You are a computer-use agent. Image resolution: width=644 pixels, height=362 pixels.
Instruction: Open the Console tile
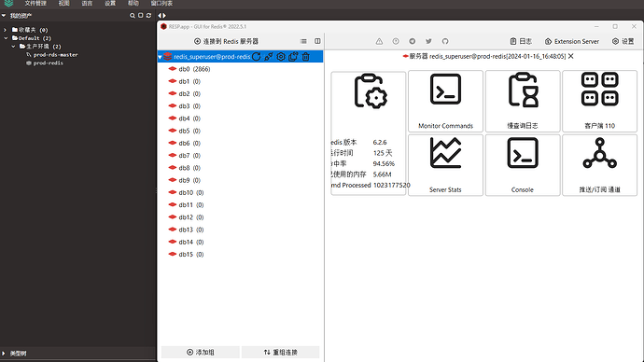(x=523, y=165)
